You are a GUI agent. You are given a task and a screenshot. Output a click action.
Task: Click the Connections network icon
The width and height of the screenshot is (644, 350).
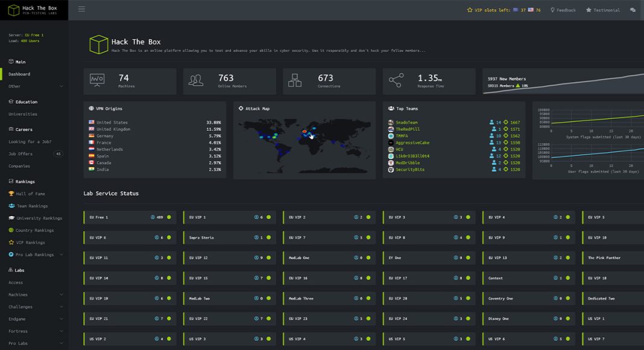pos(295,80)
